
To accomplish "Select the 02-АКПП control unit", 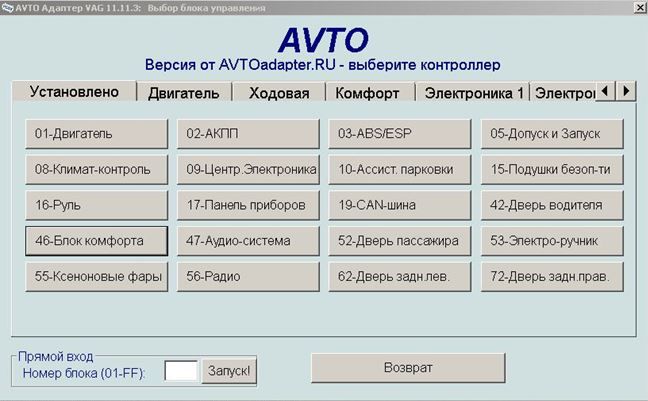I will pos(248,134).
